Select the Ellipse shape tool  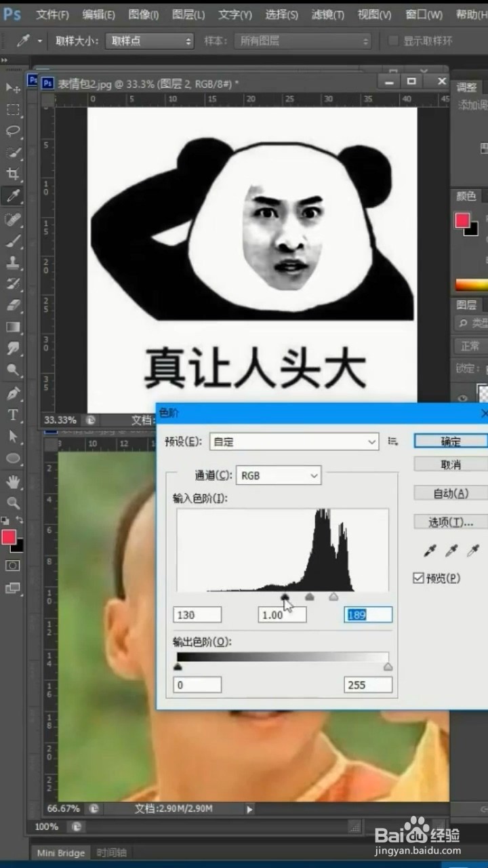tap(13, 458)
